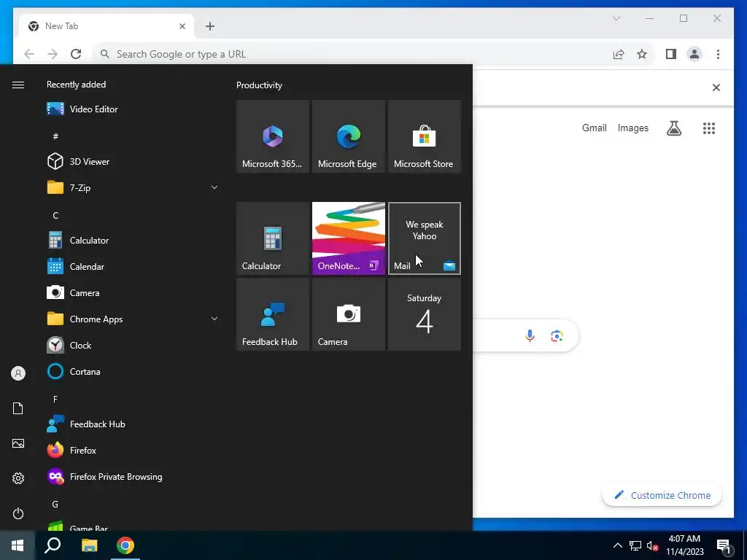Select the New Tab tab in Chrome
The image size is (747, 560).
point(107,26)
